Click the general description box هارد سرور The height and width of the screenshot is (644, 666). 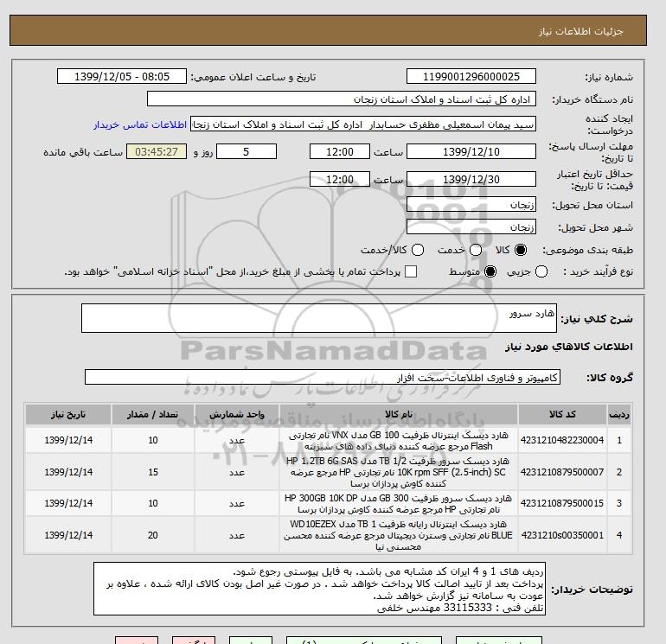click(x=319, y=318)
